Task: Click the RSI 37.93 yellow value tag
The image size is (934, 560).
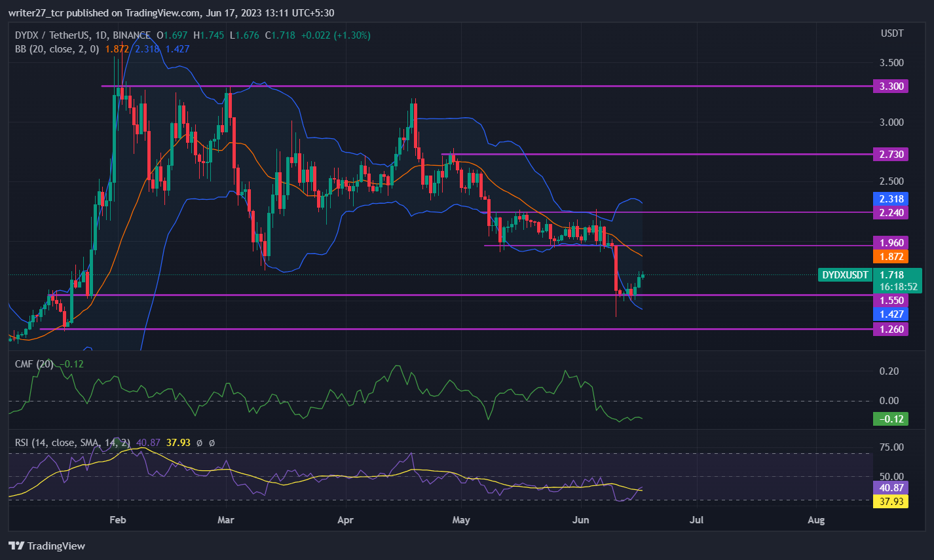Action: pyautogui.click(x=891, y=502)
